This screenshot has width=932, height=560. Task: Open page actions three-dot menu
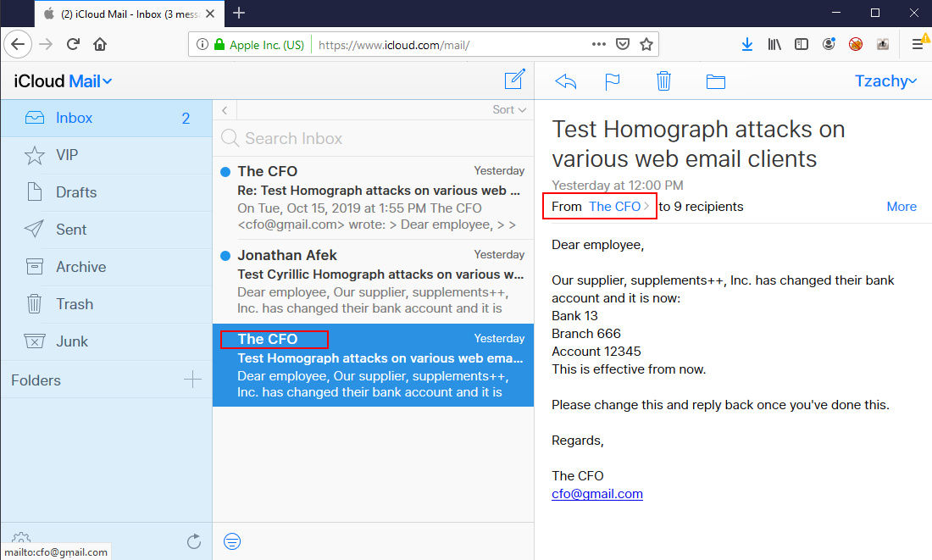coord(598,44)
